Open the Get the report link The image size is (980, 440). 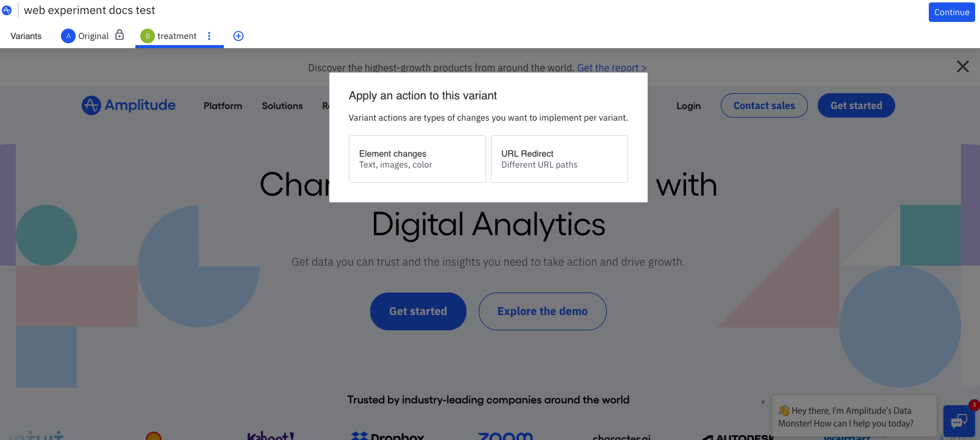click(612, 68)
